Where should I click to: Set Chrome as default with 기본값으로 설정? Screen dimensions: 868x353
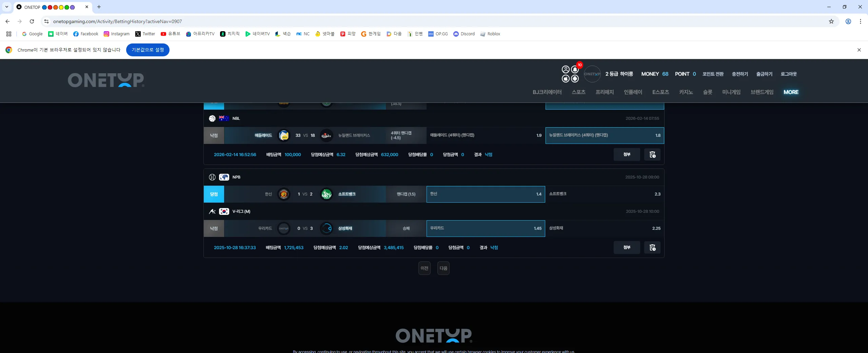148,50
